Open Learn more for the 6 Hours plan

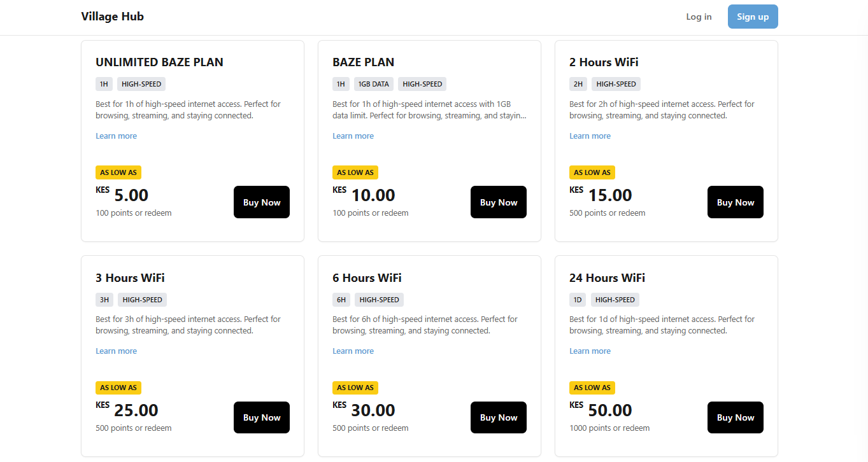(353, 351)
